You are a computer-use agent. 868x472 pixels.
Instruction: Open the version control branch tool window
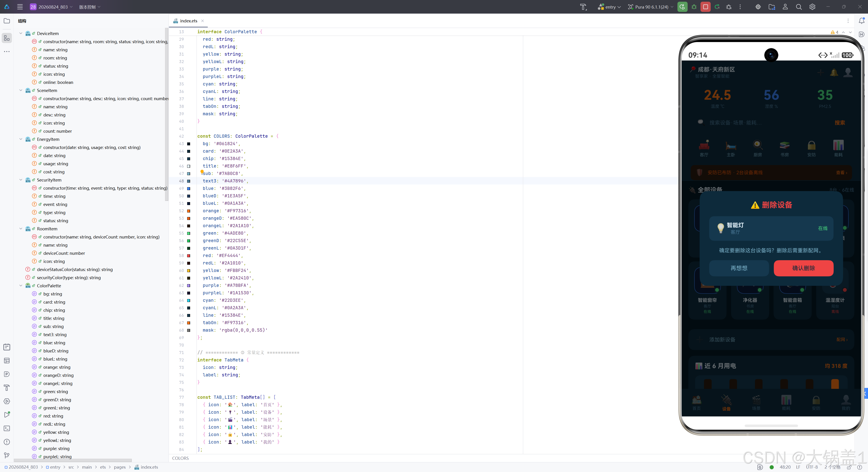pyautogui.click(x=7, y=455)
